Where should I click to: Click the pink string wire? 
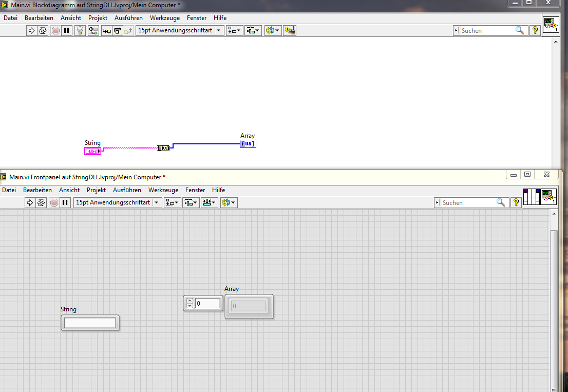pyautogui.click(x=130, y=148)
